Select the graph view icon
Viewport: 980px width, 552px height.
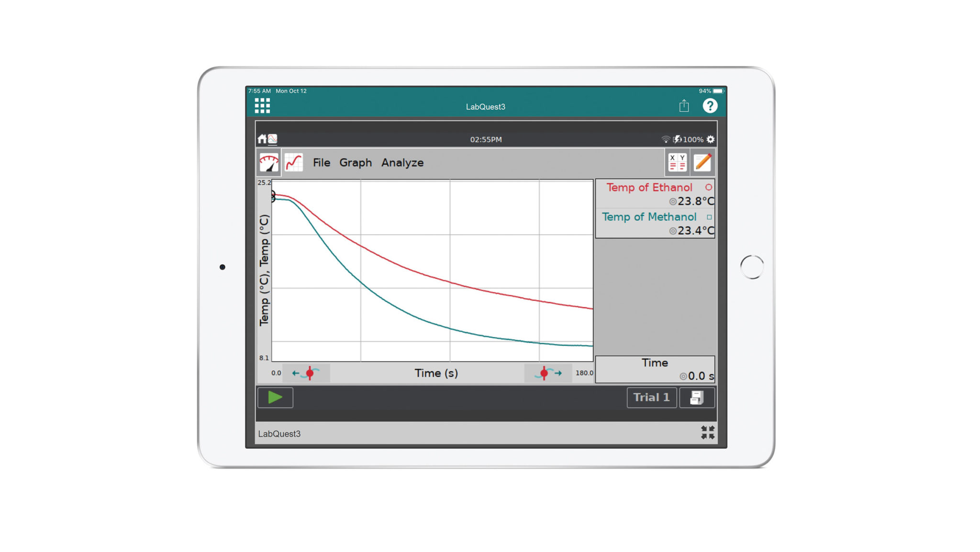pos(293,163)
